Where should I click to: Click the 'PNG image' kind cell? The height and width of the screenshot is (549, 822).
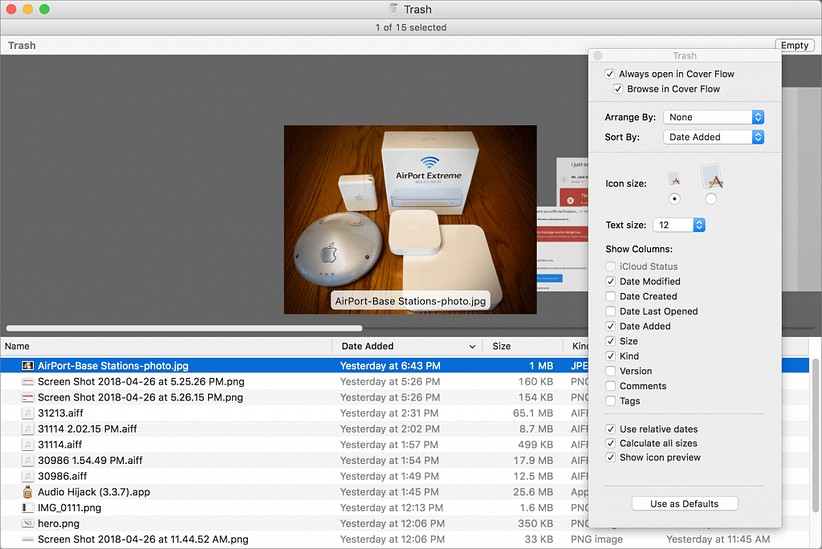[x=597, y=539]
